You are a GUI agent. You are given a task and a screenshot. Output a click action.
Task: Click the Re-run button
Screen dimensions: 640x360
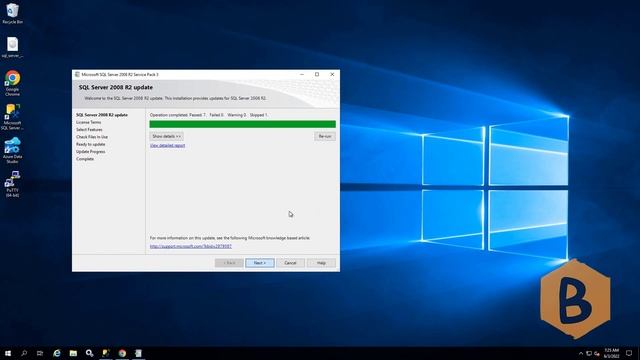coord(325,136)
